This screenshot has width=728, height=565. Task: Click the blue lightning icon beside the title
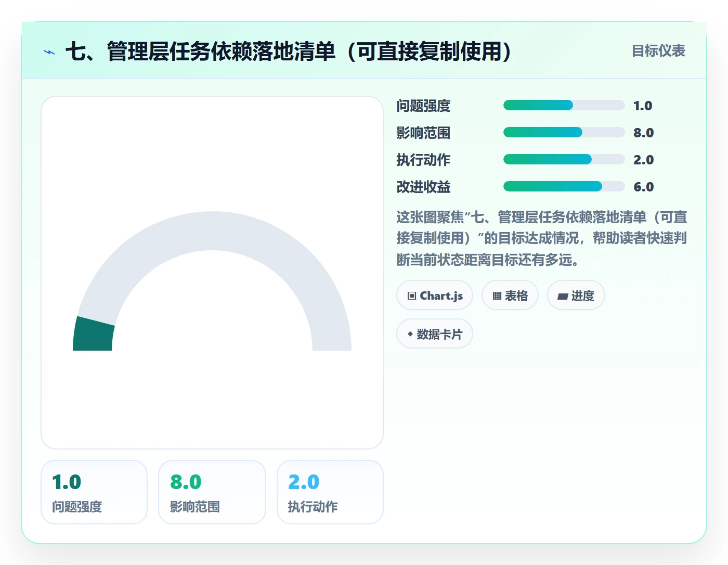tap(49, 52)
